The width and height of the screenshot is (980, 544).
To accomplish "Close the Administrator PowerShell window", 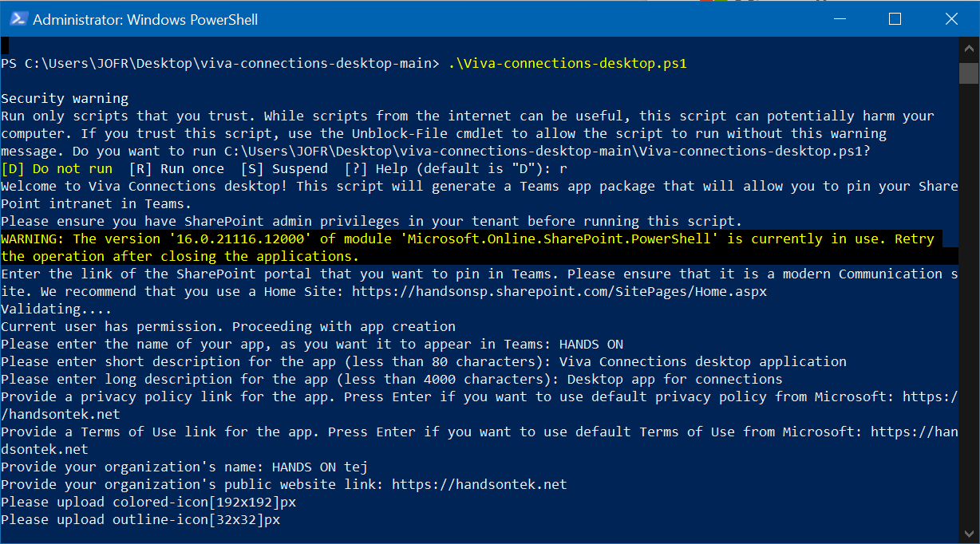I will [x=950, y=19].
